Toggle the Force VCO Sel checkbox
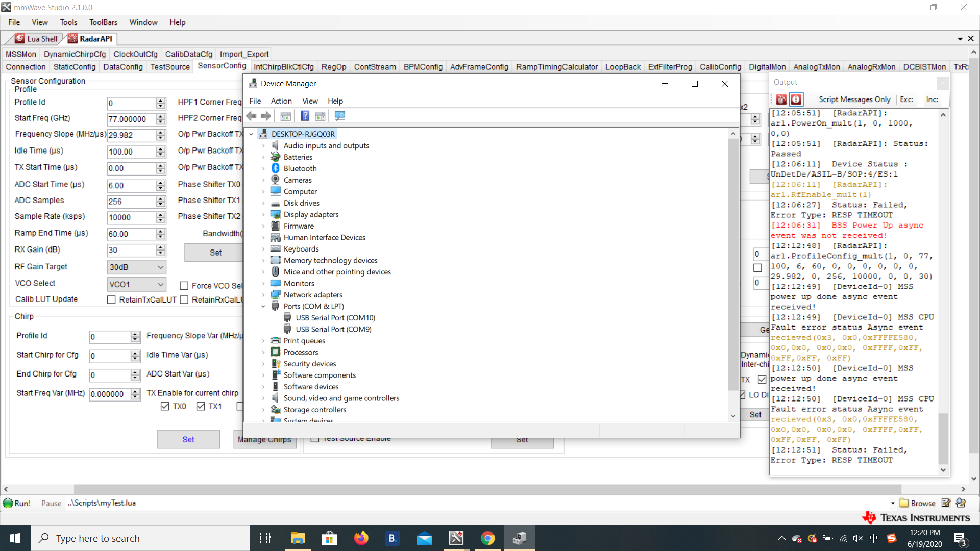Viewport: 980px width, 551px height. [184, 286]
